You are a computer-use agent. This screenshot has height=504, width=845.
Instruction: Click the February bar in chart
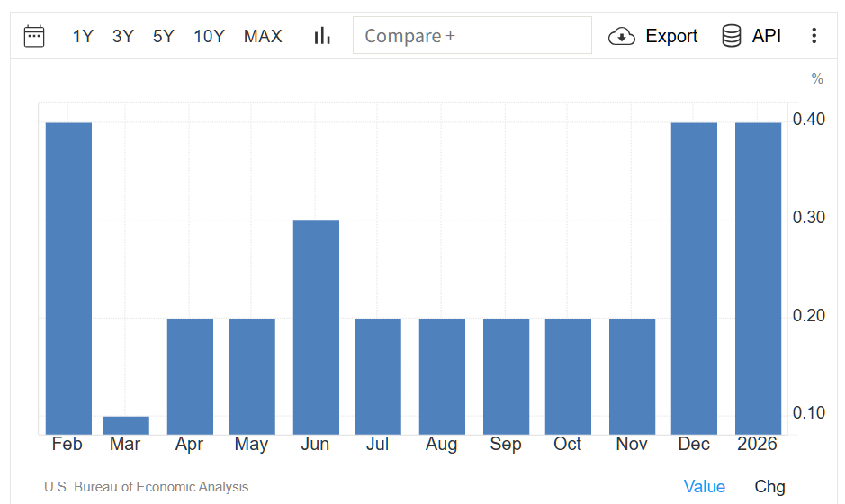pos(68,279)
